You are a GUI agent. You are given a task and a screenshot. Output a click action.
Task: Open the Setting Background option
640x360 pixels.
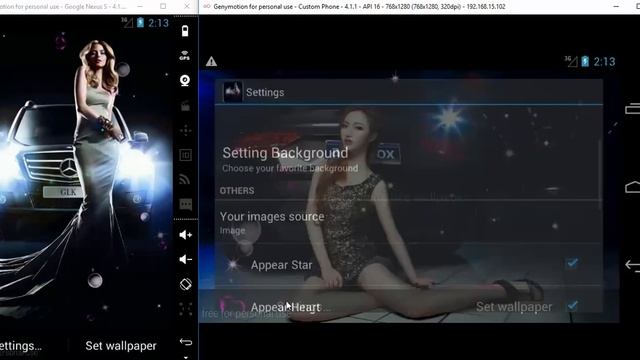[x=408, y=159]
